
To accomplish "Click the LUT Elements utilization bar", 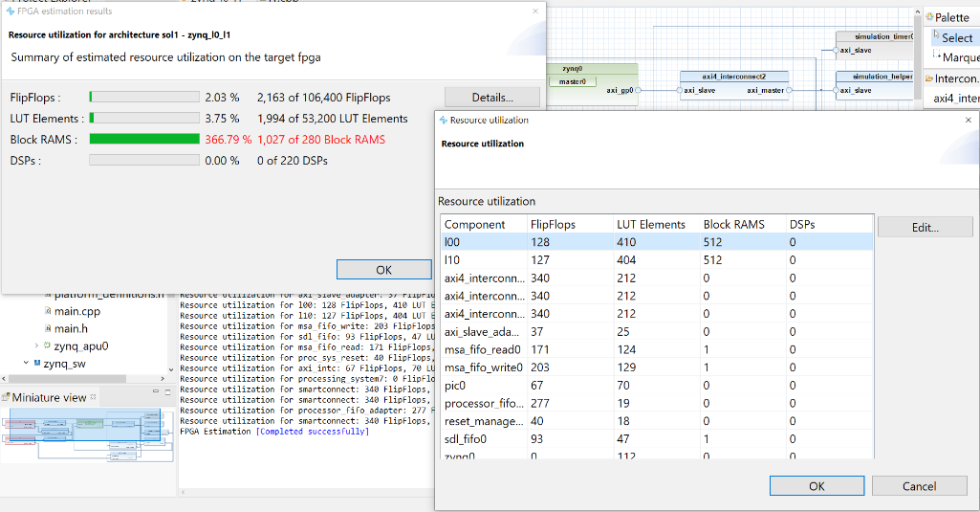I will 144,118.
